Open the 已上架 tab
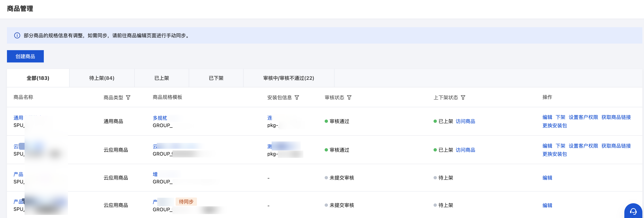644x218 pixels. pyautogui.click(x=162, y=78)
